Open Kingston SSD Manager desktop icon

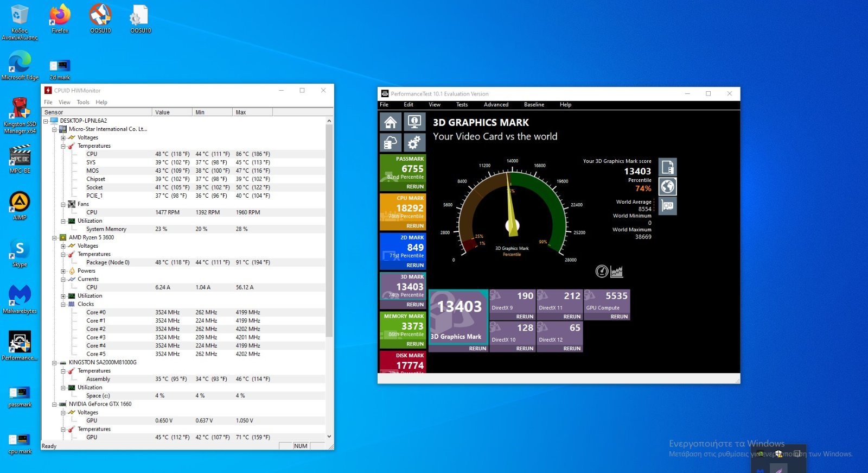[20, 116]
